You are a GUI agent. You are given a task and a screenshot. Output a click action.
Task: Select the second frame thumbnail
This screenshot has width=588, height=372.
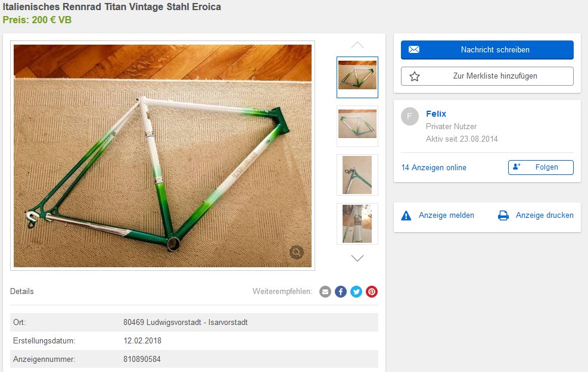(x=357, y=126)
